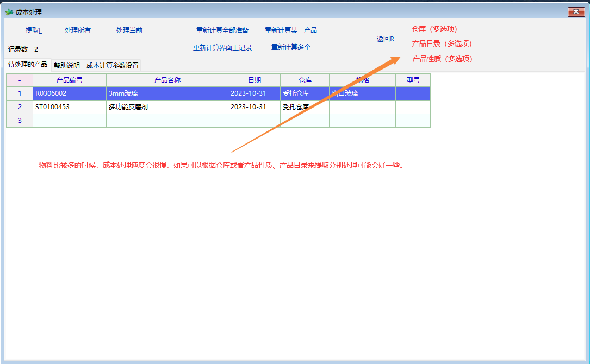Click 重新计算全部准备
590x364 pixels.
click(222, 30)
